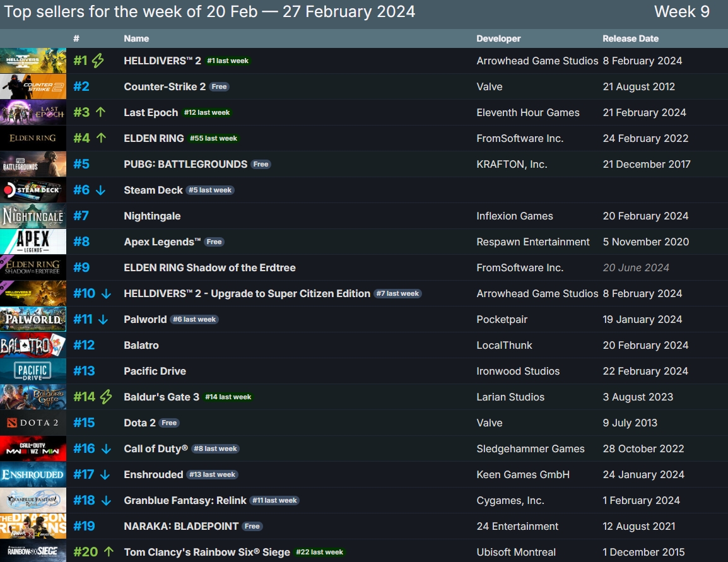728x562 pixels.
Task: Click the down arrow beside #16
Action: (x=107, y=448)
